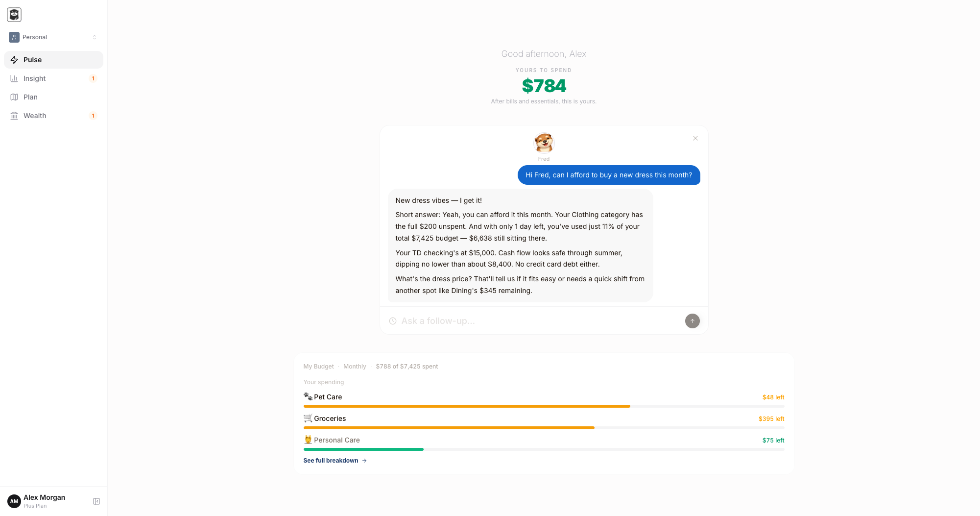Open the Monthly budget period selector
The image size is (980, 516).
pyautogui.click(x=355, y=367)
